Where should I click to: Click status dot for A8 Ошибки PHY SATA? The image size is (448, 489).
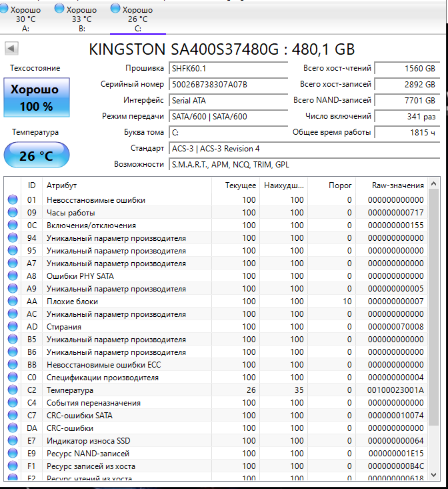pyautogui.click(x=13, y=276)
